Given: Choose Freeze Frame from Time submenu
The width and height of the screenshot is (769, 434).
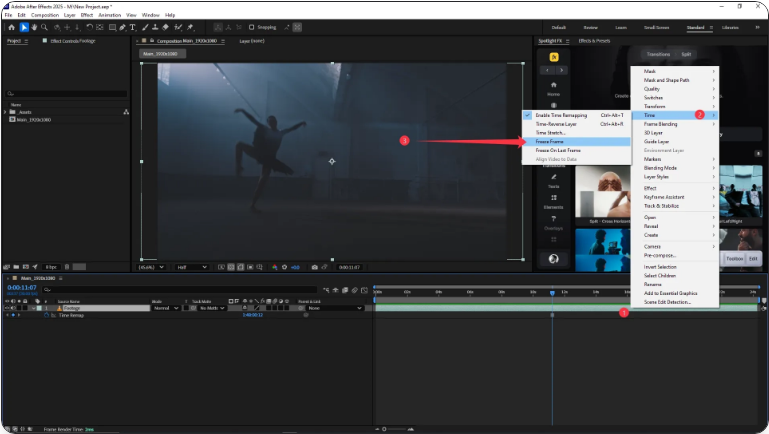Looking at the screenshot, I should (x=551, y=141).
